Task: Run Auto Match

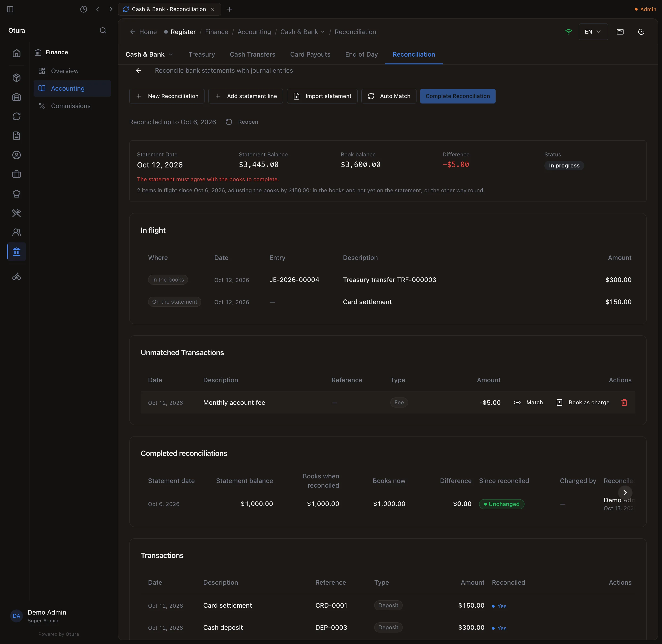Action: click(x=388, y=96)
